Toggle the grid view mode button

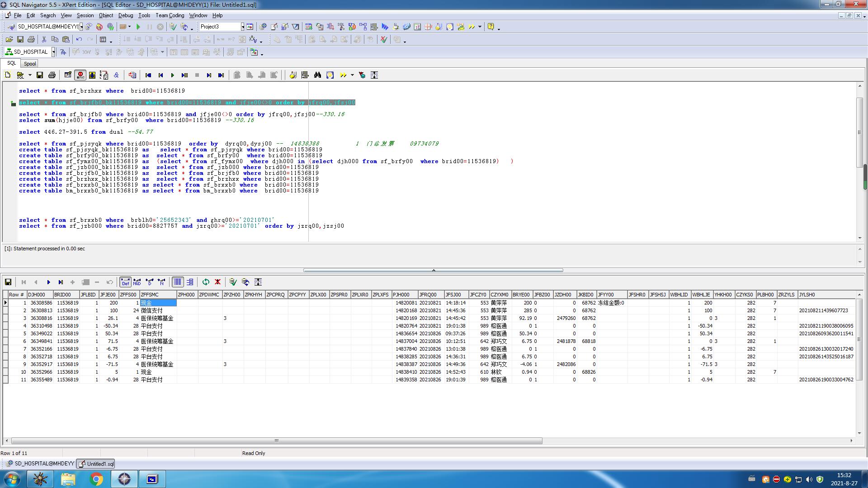(178, 282)
